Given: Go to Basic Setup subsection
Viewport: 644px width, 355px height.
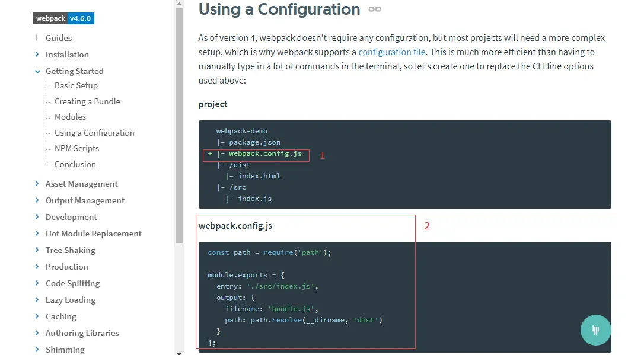Looking at the screenshot, I should tap(76, 85).
